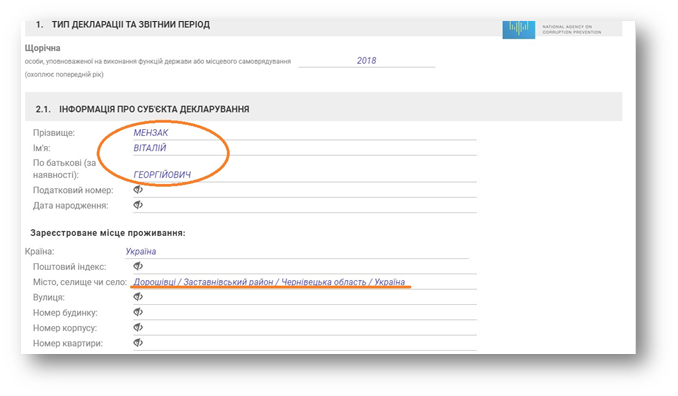Click the subheading Зареєстроване місце проживання:

point(108,233)
